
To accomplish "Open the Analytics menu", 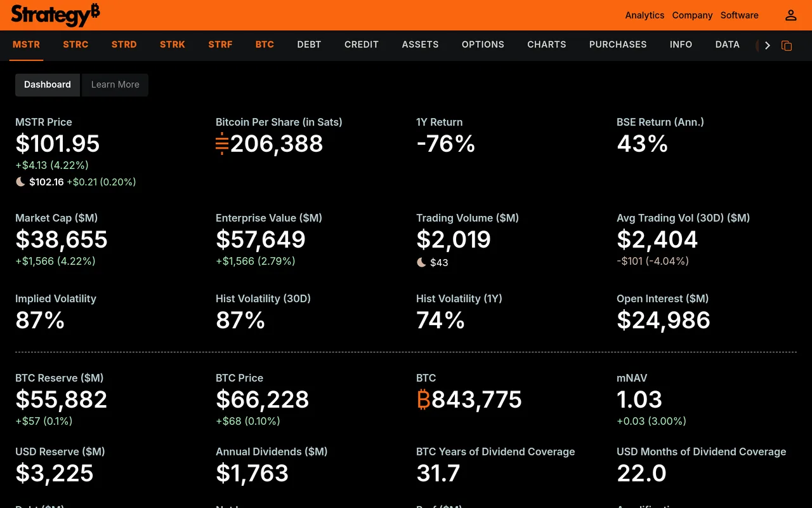I will [x=645, y=15].
